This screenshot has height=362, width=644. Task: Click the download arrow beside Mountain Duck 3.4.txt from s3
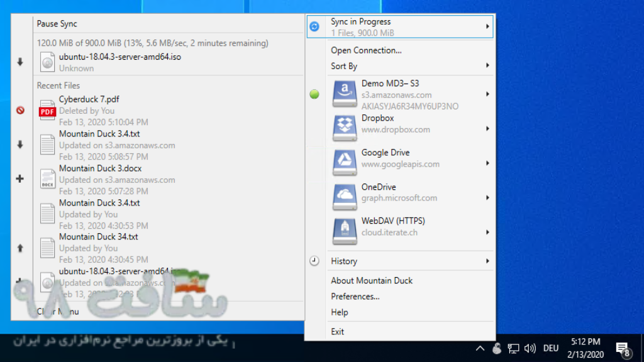tap(20, 145)
